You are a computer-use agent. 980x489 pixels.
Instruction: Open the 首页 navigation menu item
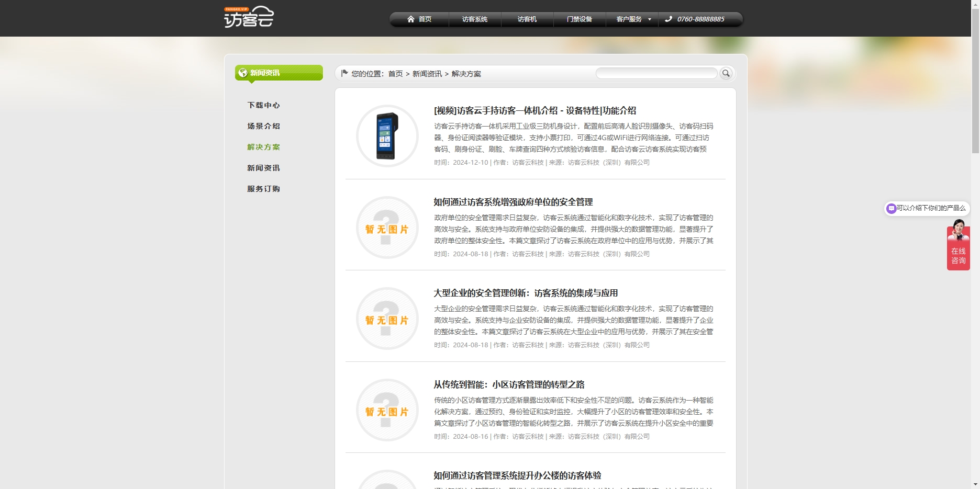pyautogui.click(x=420, y=19)
